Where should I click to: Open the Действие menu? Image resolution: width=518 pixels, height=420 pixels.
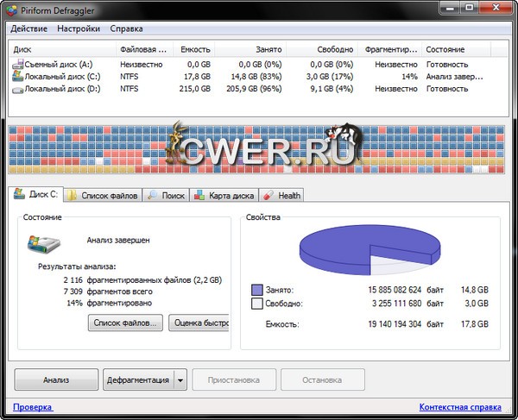tap(28, 28)
